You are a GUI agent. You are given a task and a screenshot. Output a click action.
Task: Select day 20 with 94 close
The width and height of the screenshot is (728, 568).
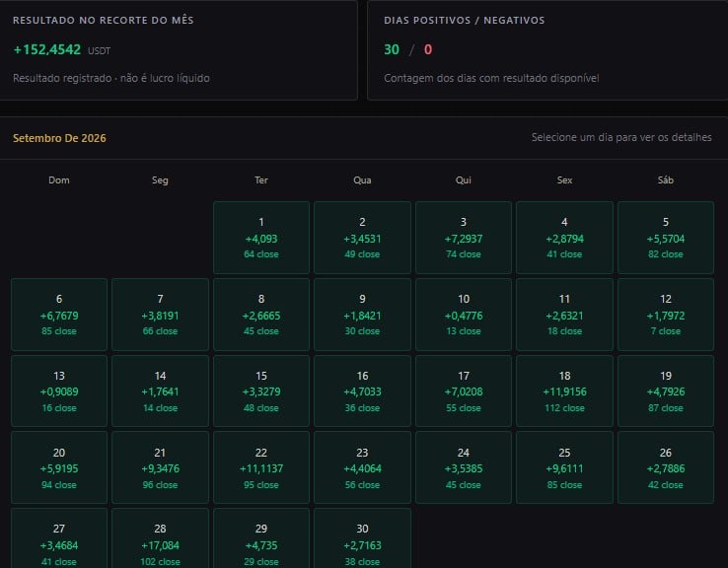point(59,467)
